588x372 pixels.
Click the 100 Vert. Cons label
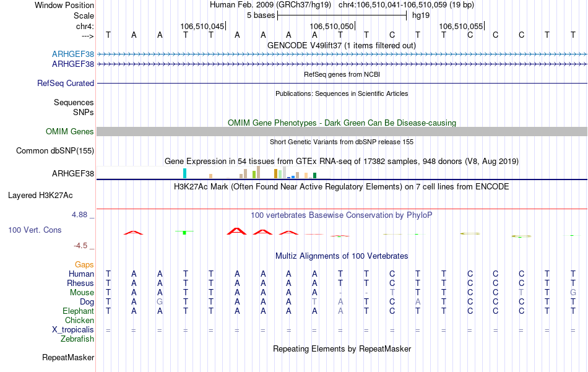35,230
